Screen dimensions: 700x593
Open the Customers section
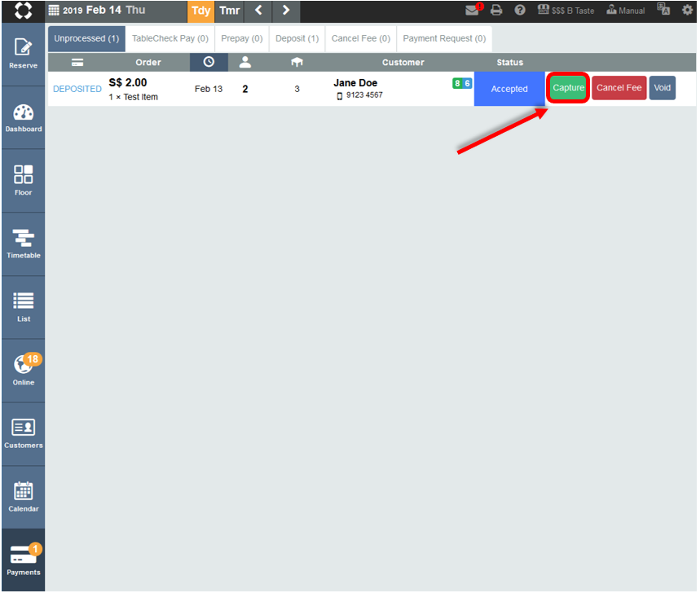pyautogui.click(x=23, y=433)
